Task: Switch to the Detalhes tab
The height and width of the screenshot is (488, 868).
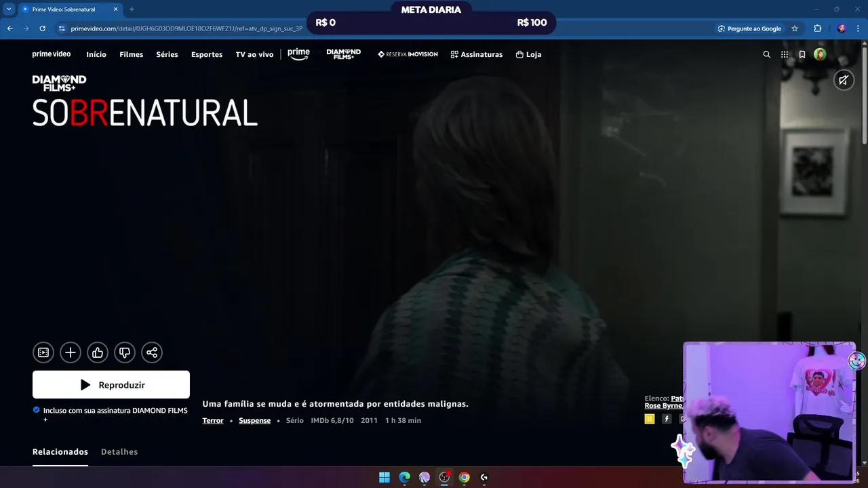Action: [119, 451]
